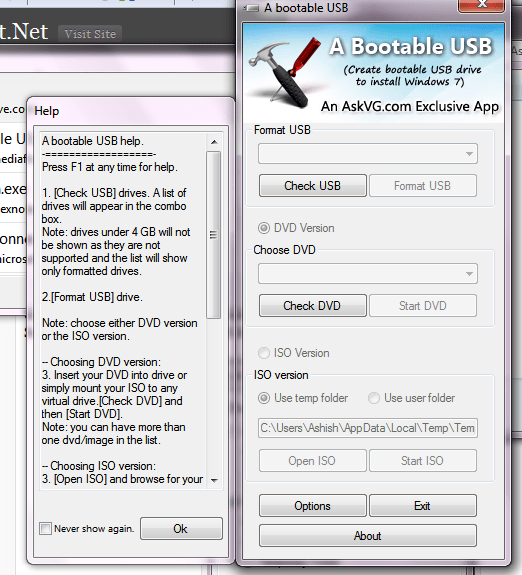Viewport: 522px width, 575px height.
Task: Click Visit Site in the browser window
Action: 90,34
